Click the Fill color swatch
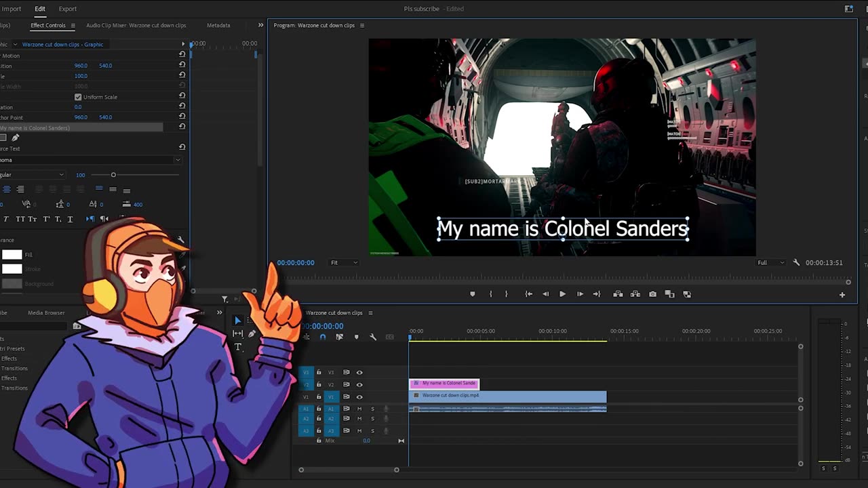Screen dimensions: 868x488 tap(12, 255)
